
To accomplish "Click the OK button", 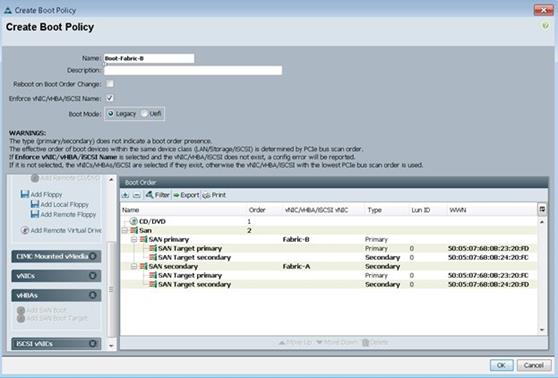I will pos(501,365).
